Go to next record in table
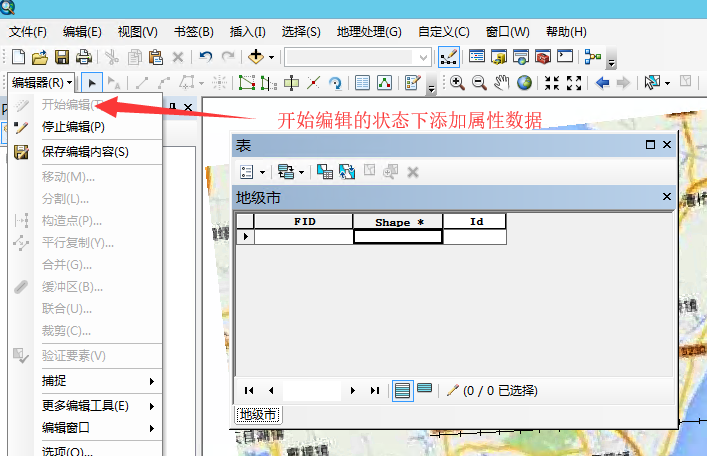 tap(353, 391)
